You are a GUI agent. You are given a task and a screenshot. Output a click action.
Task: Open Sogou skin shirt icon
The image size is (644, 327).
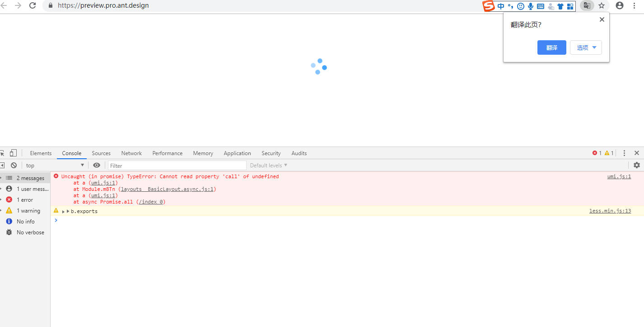560,6
